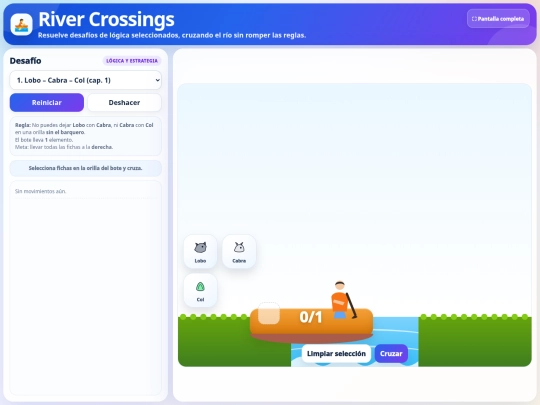Select the Lobo wolf token

(x=200, y=252)
